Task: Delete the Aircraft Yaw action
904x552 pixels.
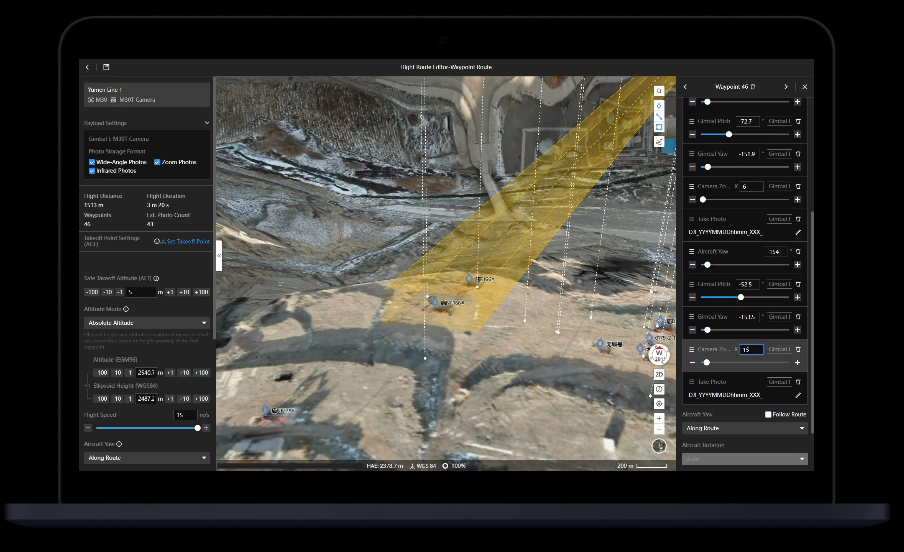Action: pyautogui.click(x=798, y=252)
